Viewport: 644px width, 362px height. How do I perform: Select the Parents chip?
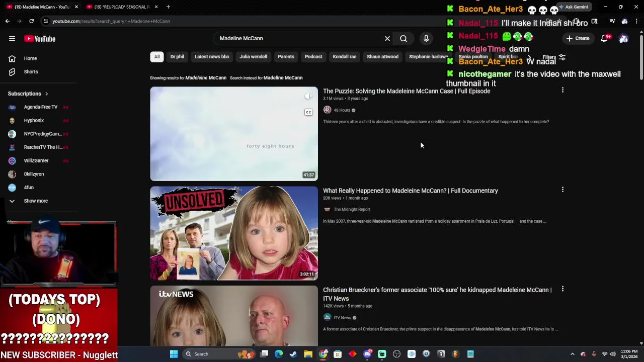tap(286, 57)
